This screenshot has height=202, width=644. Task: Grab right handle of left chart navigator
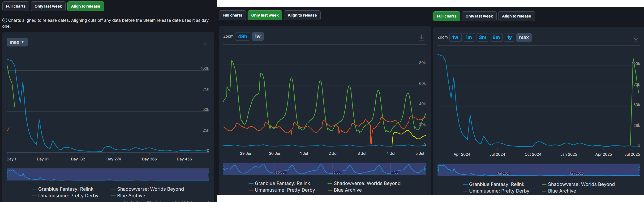click(x=209, y=175)
